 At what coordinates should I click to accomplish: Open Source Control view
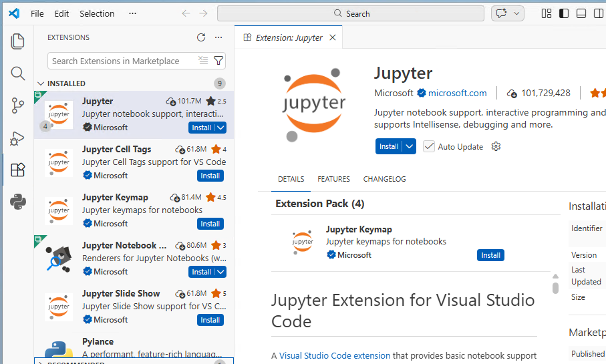pyautogui.click(x=17, y=105)
